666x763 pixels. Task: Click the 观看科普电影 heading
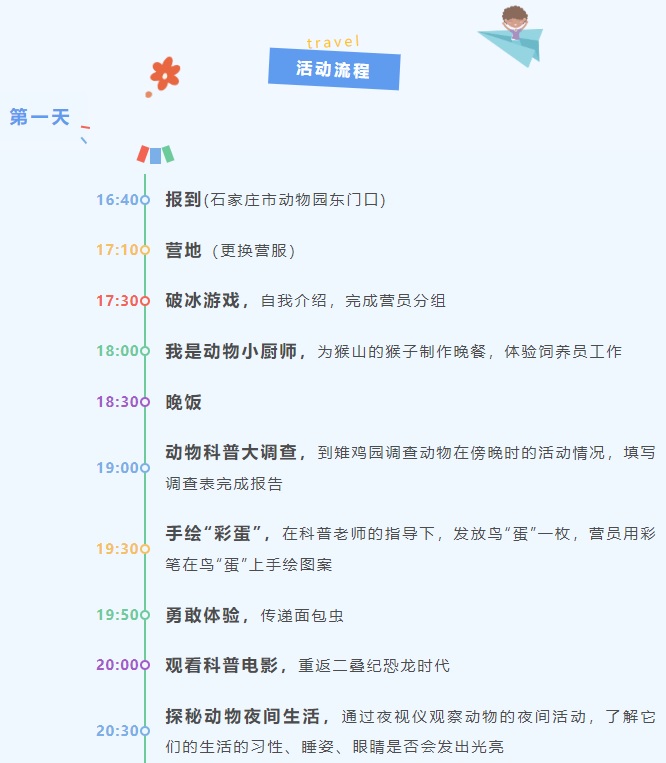pyautogui.click(x=221, y=666)
